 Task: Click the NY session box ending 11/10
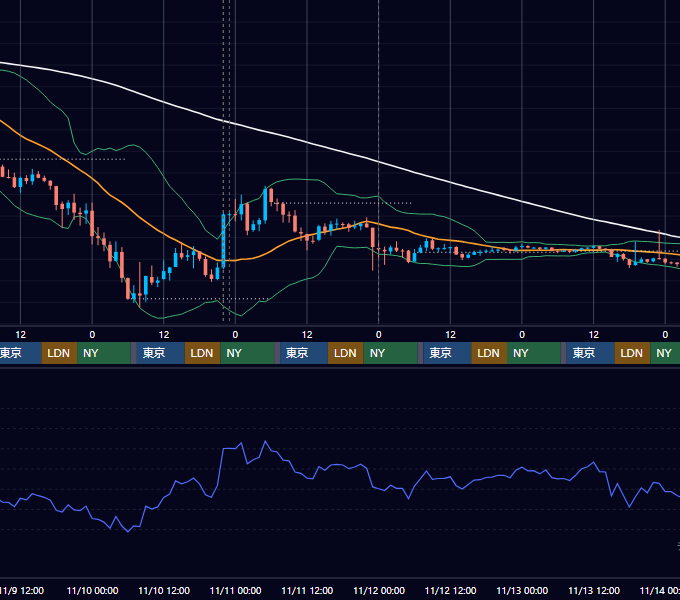click(x=247, y=353)
